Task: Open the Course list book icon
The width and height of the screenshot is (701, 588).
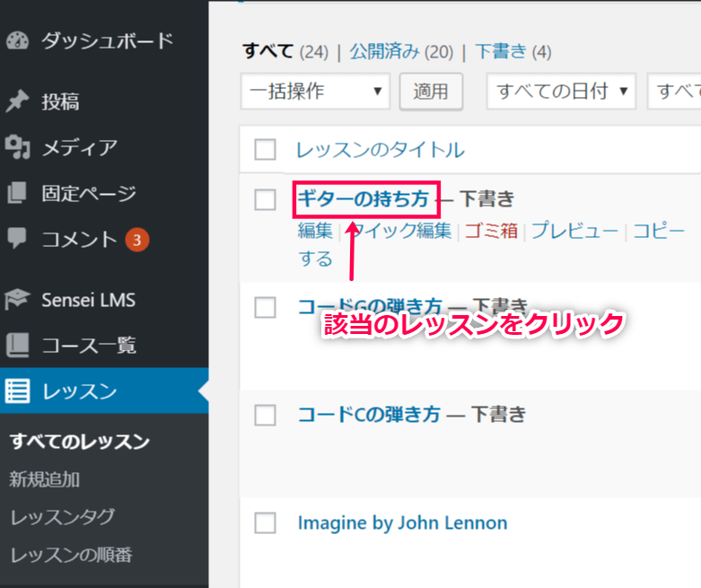Action: point(17,346)
